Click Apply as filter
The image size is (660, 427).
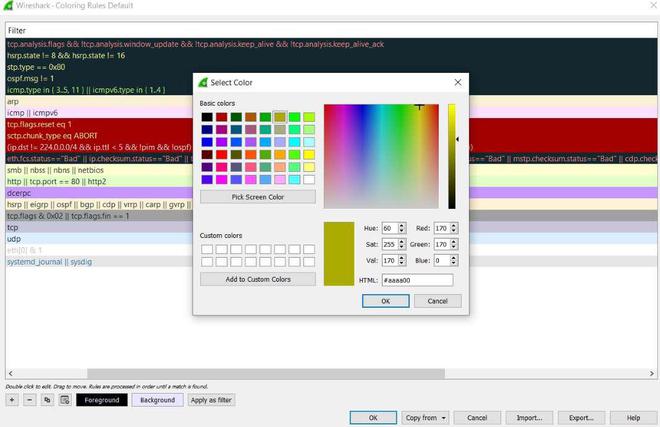pos(211,400)
